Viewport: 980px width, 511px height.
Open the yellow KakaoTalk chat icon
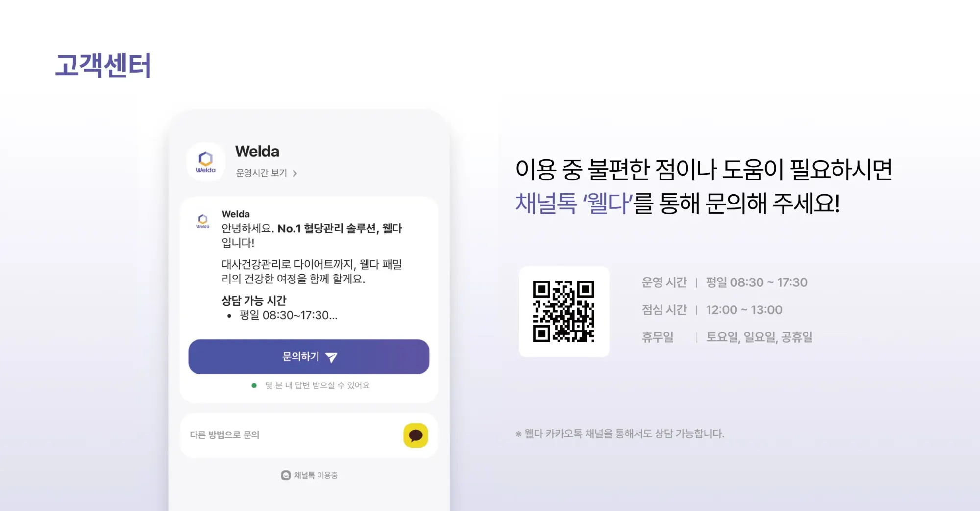pos(416,435)
